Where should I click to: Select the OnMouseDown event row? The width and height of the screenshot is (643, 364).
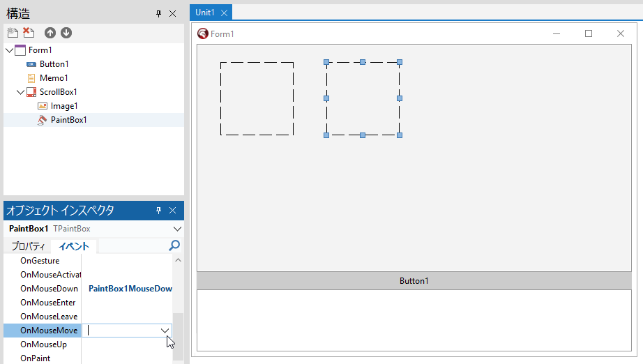coord(49,289)
